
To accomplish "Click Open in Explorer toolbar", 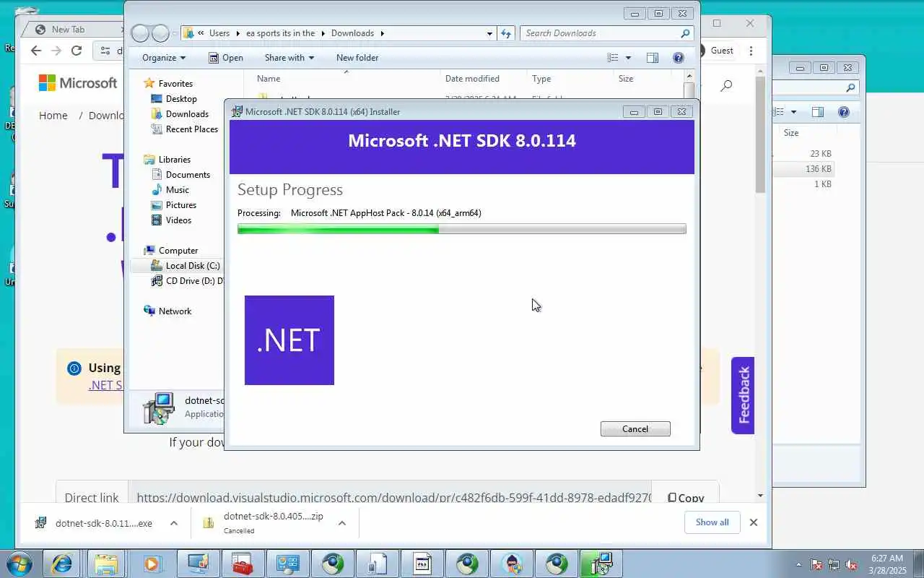I will 226,58.
